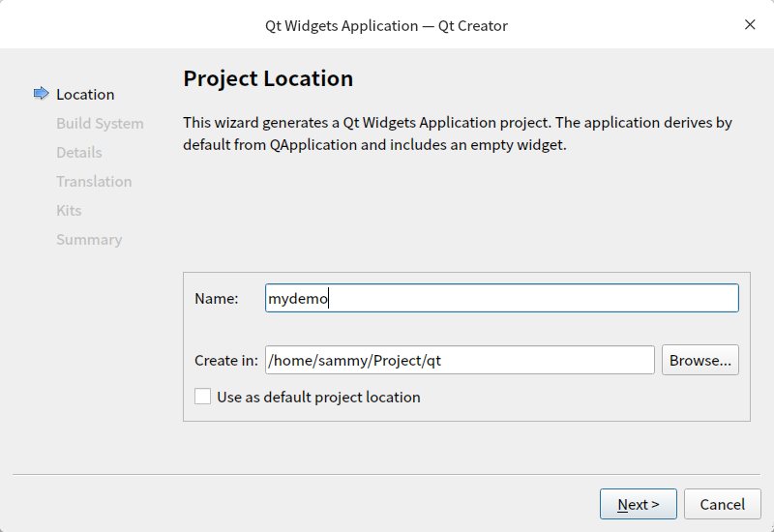Screen dimensions: 774x532
Task: Click the Name: label
Action: 217,299
